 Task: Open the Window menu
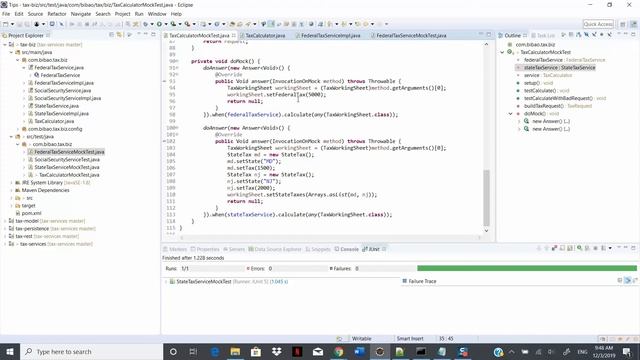click(157, 14)
